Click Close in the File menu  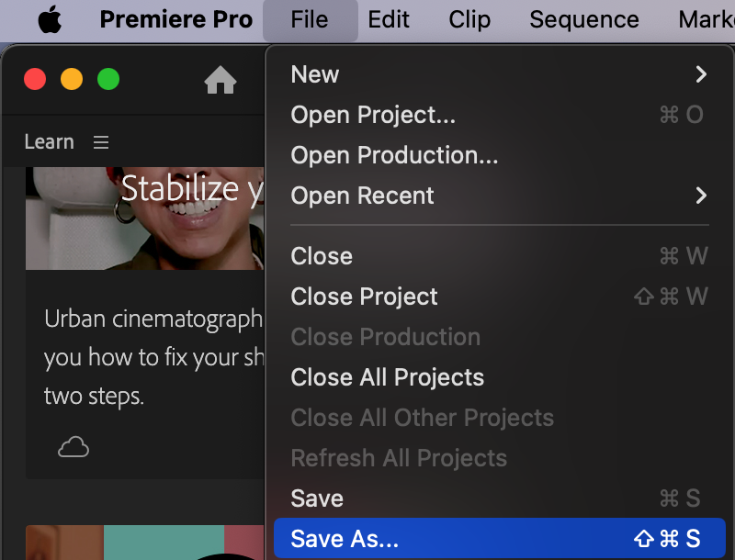[322, 256]
